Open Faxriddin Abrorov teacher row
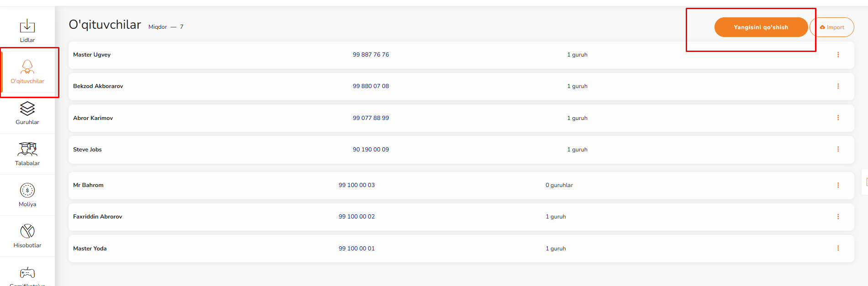The height and width of the screenshot is (286, 868). pos(98,217)
